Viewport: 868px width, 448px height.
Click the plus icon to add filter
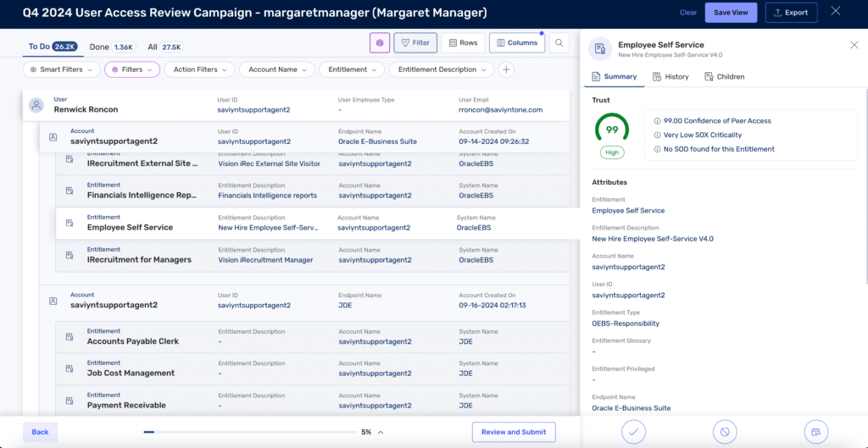(506, 69)
